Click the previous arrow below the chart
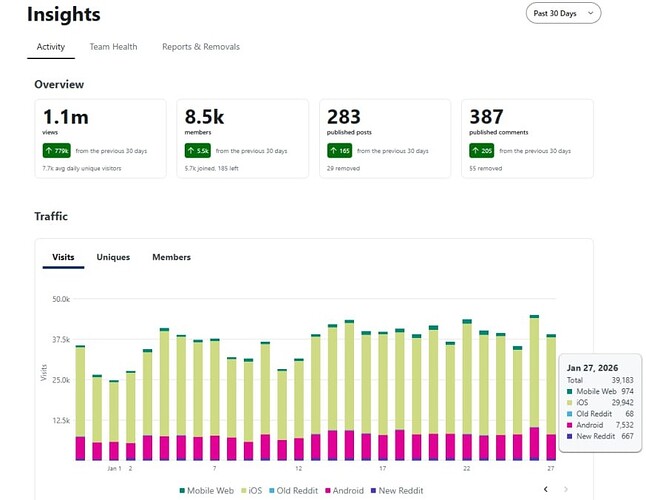The width and height of the screenshot is (646, 500). (x=545, y=489)
